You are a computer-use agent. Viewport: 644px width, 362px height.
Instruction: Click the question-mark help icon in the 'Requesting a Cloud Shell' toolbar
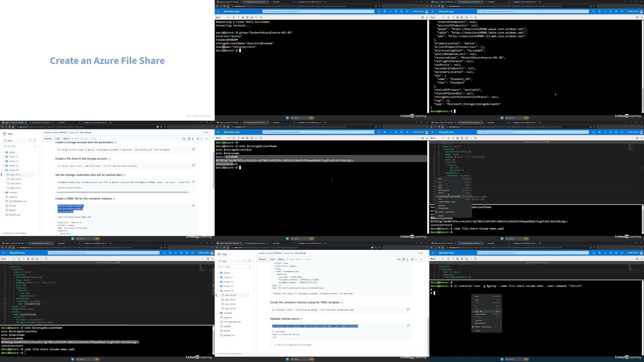(238, 17)
